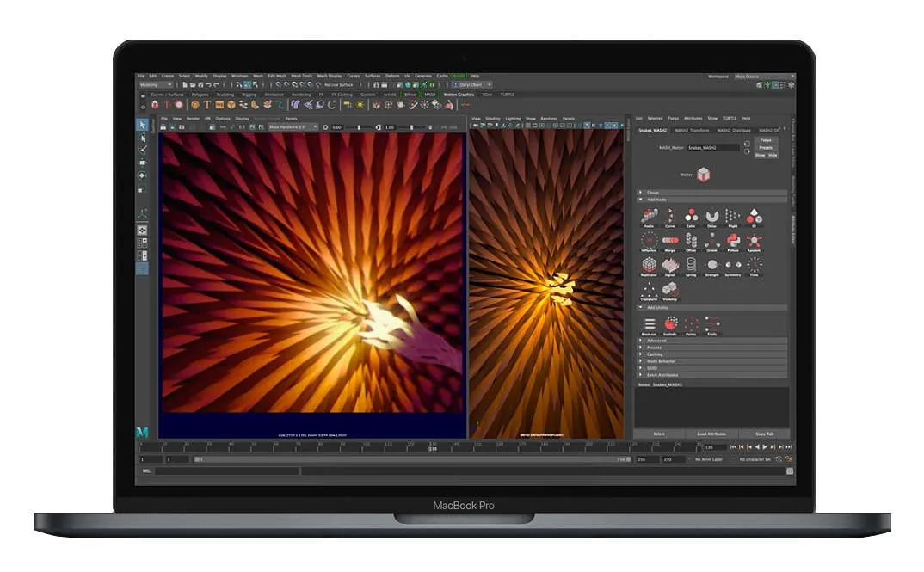Add a MASH Spring node
This screenshot has width=924, height=572.
[x=691, y=266]
